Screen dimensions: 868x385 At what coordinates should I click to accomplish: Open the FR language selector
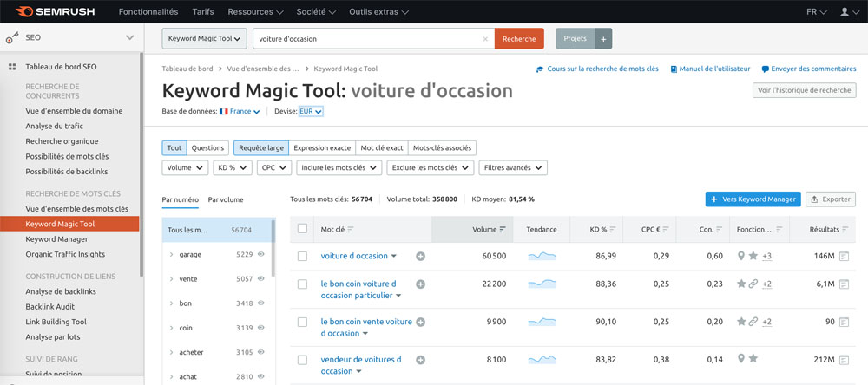pyautogui.click(x=817, y=11)
